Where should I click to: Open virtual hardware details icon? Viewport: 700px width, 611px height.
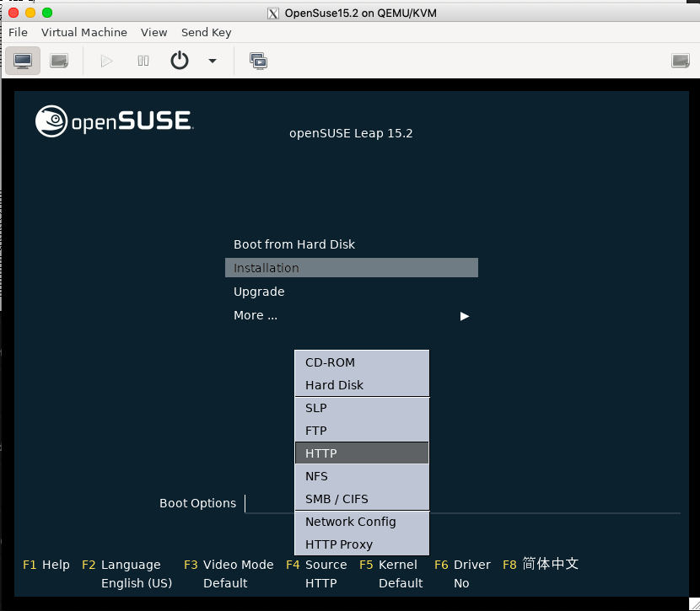[59, 61]
